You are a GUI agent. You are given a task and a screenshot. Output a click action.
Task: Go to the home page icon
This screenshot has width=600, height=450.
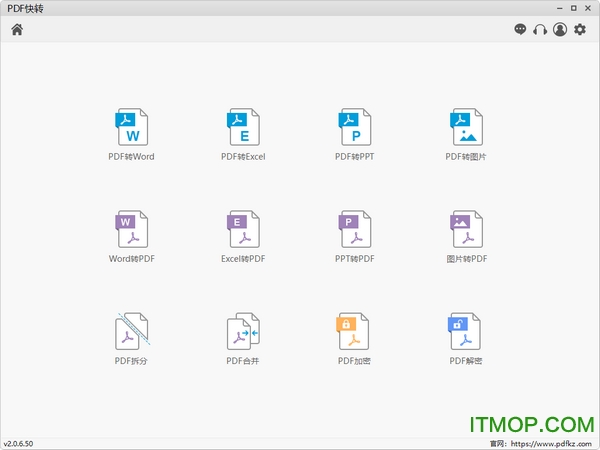tap(17, 29)
